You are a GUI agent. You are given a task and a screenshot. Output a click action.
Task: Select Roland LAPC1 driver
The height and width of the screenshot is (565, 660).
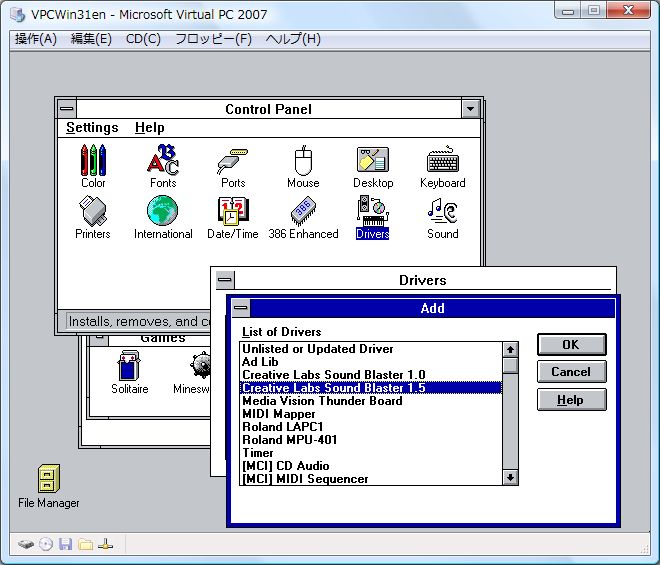pyautogui.click(x=371, y=427)
